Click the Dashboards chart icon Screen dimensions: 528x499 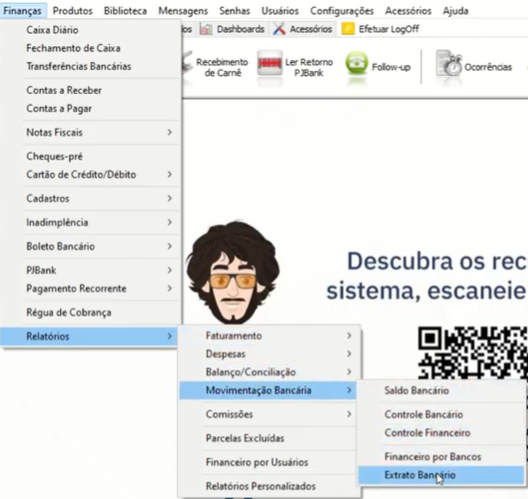coord(206,29)
